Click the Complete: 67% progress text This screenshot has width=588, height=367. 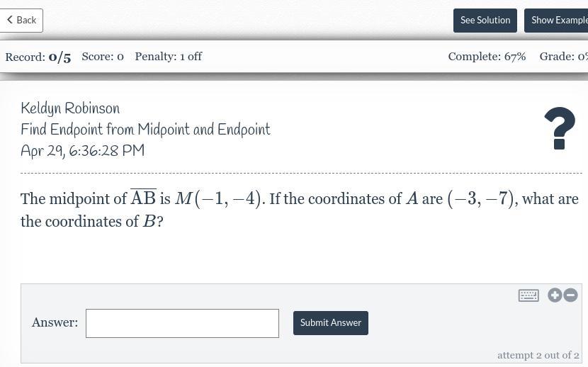coord(487,57)
